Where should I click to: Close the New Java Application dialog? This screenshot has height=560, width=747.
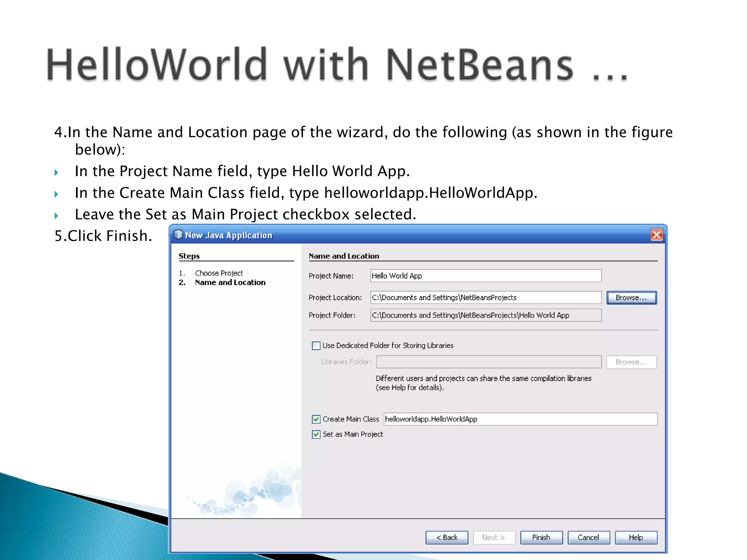click(657, 235)
